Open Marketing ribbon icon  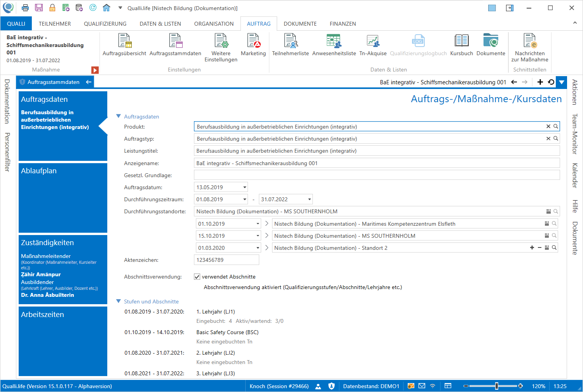[253, 45]
